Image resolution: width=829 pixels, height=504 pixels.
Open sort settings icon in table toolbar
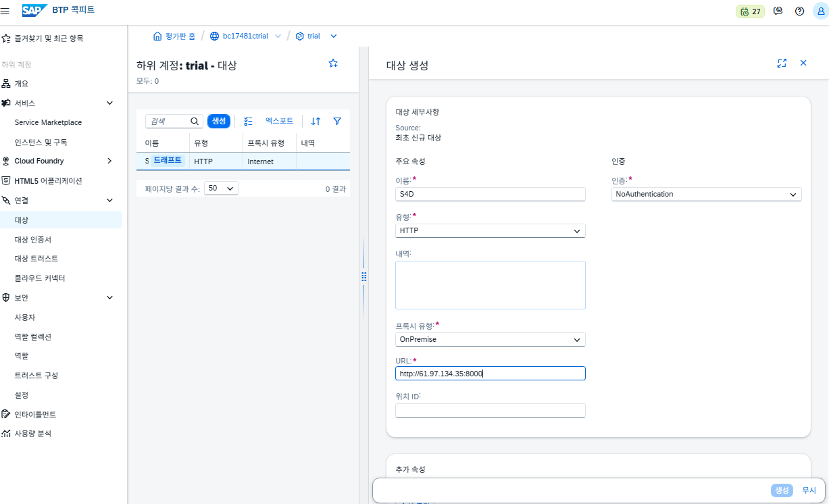coord(316,121)
